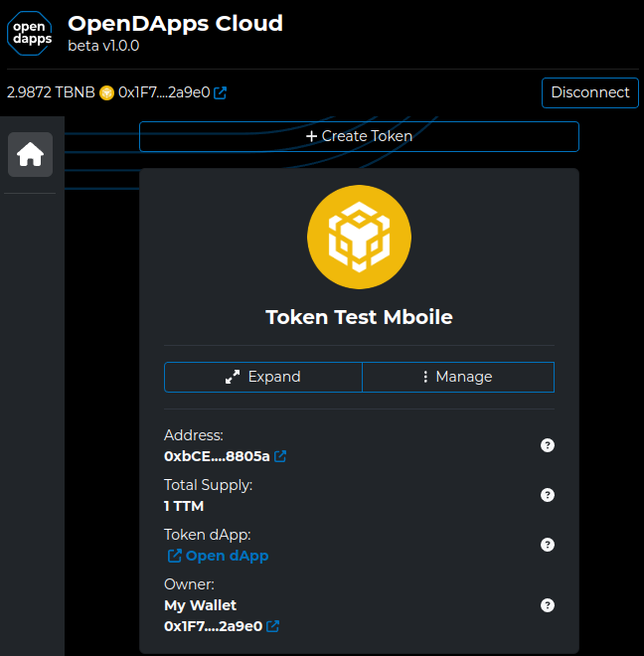This screenshot has width=644, height=656.
Task: Click the token address 0xbCE....8805a text
Action: pos(217,456)
